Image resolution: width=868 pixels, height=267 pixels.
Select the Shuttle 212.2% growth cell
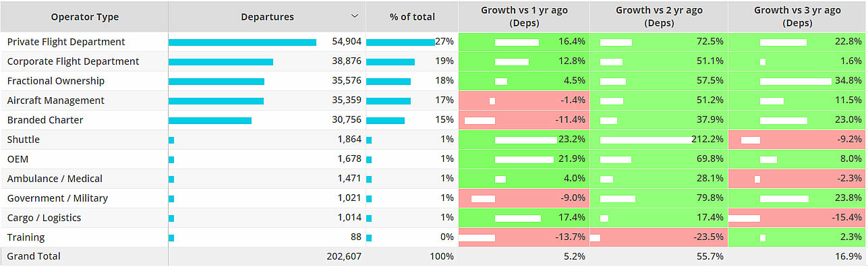click(659, 140)
